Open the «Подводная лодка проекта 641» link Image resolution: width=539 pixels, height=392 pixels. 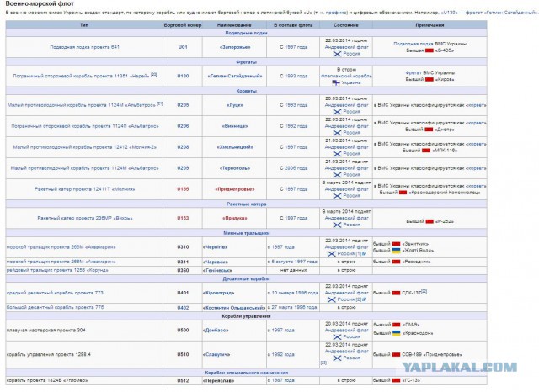pyautogui.click(x=84, y=47)
